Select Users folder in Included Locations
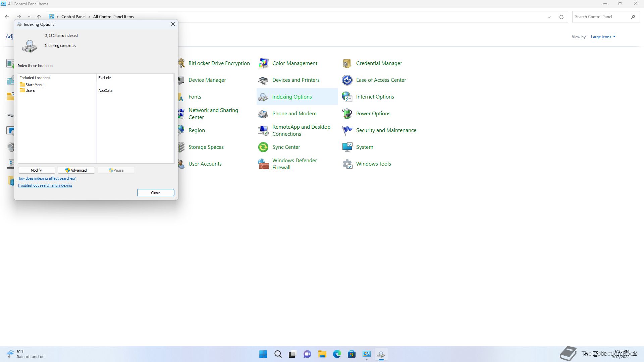 tap(28, 90)
